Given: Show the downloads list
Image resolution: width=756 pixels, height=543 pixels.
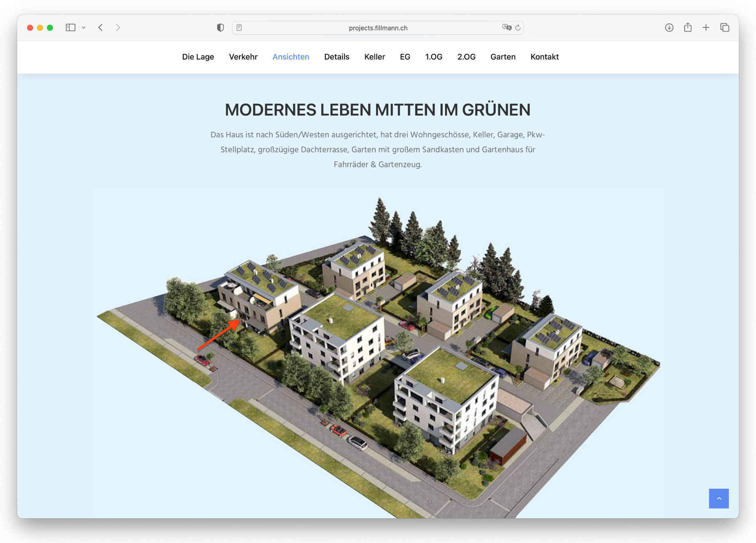Looking at the screenshot, I should tap(669, 28).
